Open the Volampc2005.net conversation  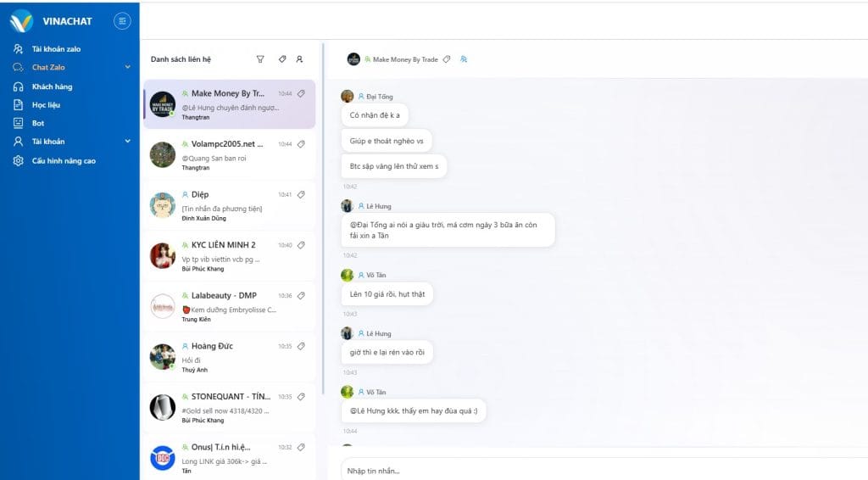coord(229,154)
